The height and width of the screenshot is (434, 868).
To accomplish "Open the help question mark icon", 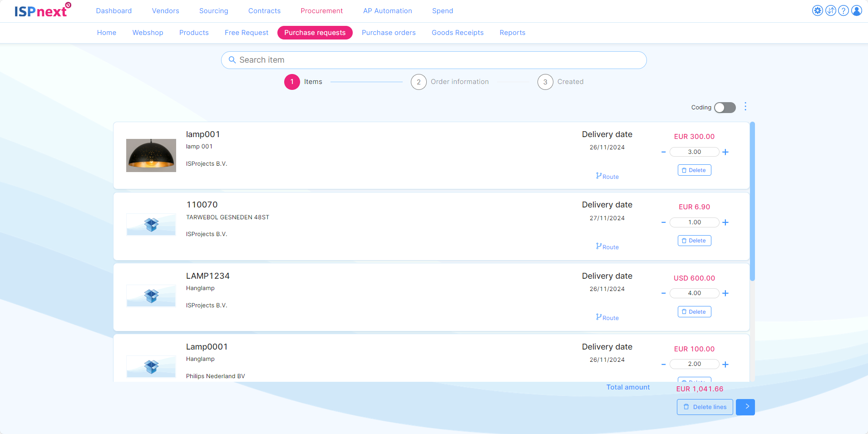I will click(843, 10).
